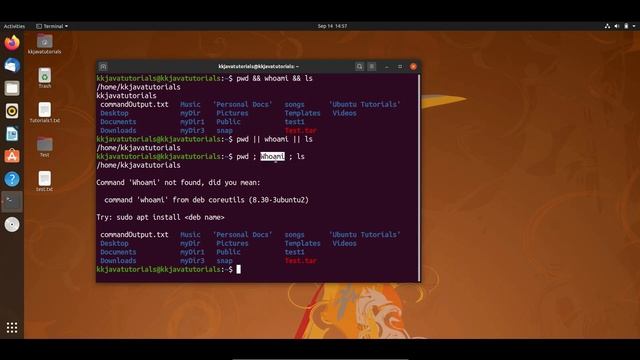Select the kkjavatutorials home folder on desktop
640x360 pixels.
[44, 44]
